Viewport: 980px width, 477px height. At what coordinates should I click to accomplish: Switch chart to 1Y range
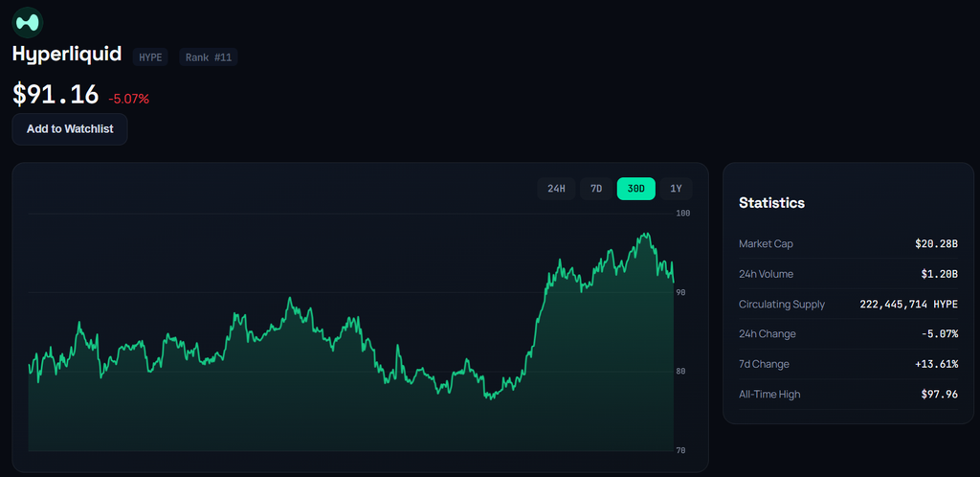point(677,189)
